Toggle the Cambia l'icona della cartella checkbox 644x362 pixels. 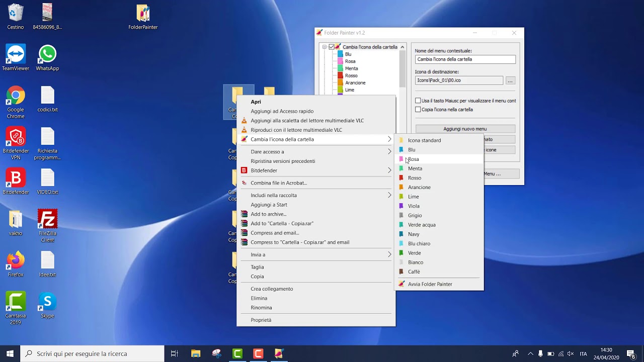[x=330, y=46]
